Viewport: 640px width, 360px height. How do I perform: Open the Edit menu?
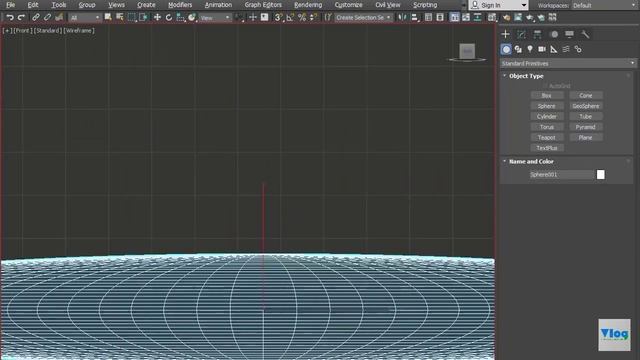(33, 5)
